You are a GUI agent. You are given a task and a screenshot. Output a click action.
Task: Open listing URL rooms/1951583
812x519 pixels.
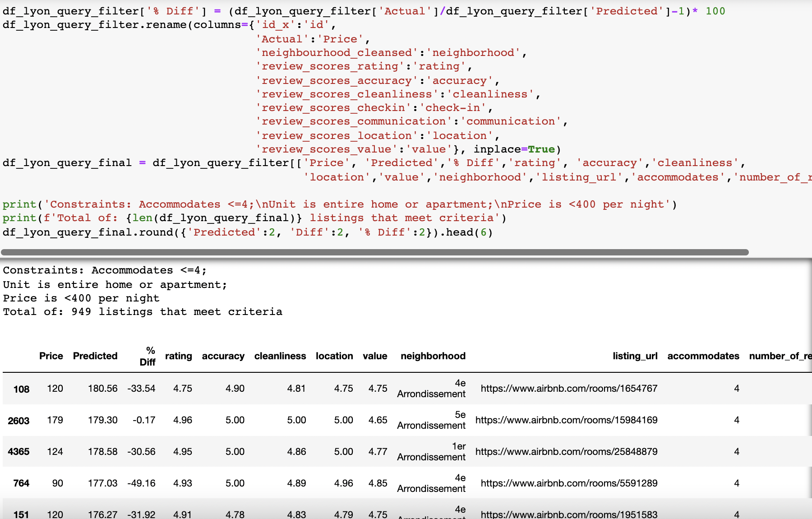(x=569, y=514)
